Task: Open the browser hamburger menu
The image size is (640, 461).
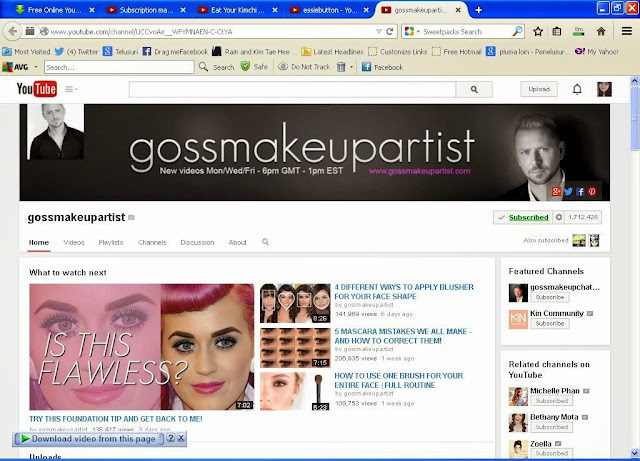Action: (627, 31)
